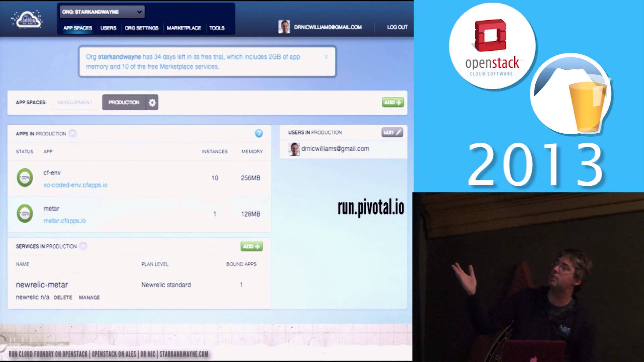Viewport: 644px width, 362px height.
Task: Click ADD button for App Spaces
Action: 392,102
